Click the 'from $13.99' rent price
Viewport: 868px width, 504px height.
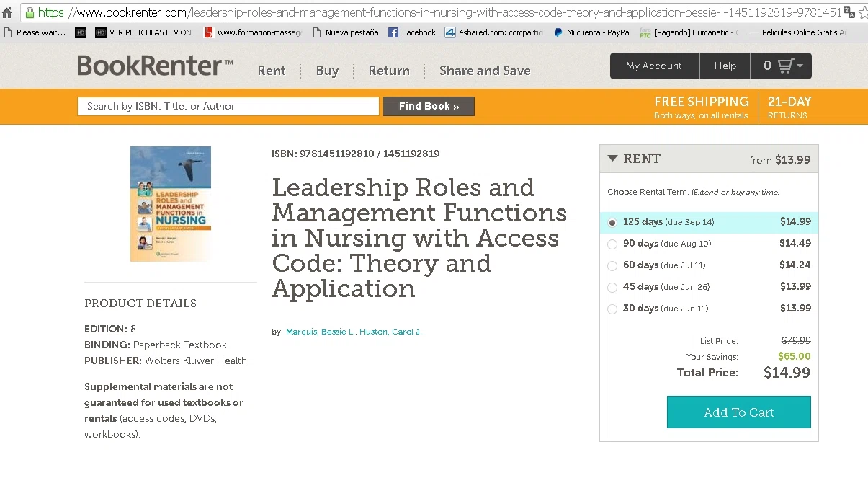(780, 160)
